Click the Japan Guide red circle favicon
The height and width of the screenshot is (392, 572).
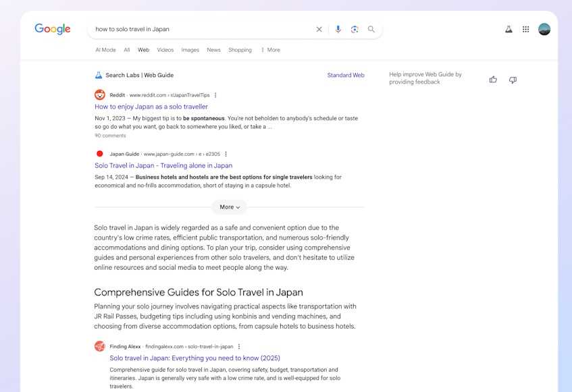pos(99,154)
